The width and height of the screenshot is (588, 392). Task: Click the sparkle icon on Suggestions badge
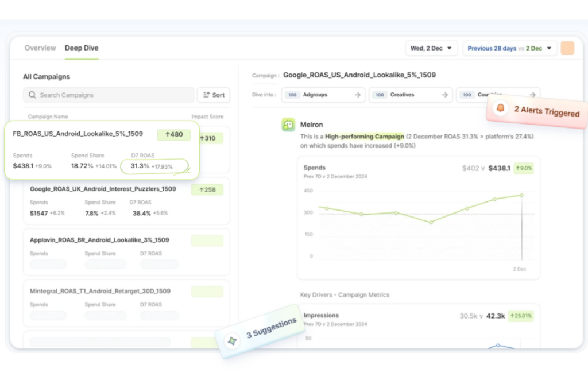click(x=232, y=341)
